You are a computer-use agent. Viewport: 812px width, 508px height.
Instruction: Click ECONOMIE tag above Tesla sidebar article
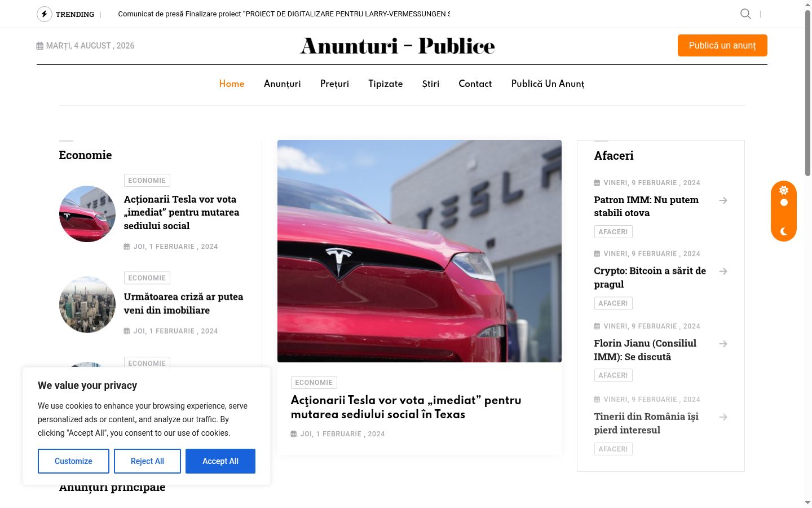[x=147, y=181]
